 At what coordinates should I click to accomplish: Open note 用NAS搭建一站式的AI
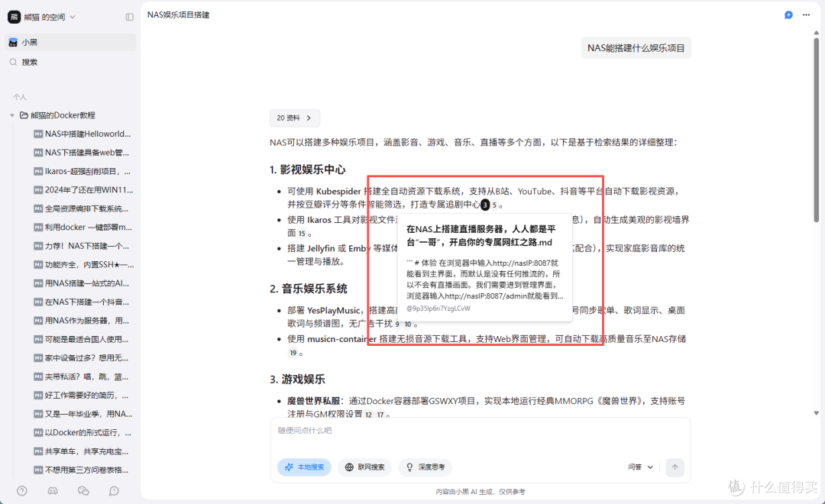coord(82,283)
